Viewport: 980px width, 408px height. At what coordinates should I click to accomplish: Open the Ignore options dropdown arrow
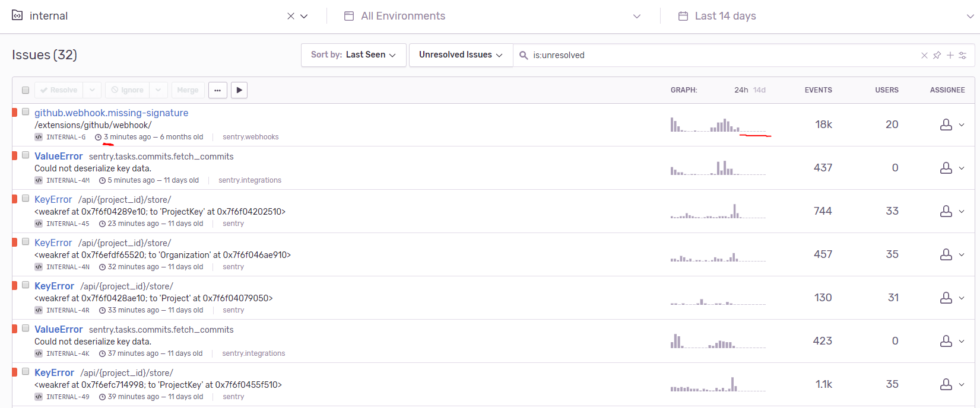point(158,90)
